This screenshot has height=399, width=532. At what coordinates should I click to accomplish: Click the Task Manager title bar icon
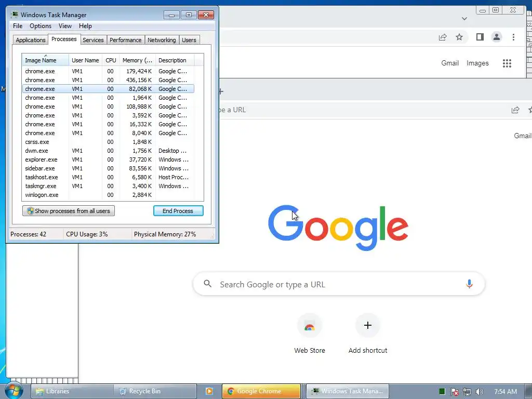14,15
